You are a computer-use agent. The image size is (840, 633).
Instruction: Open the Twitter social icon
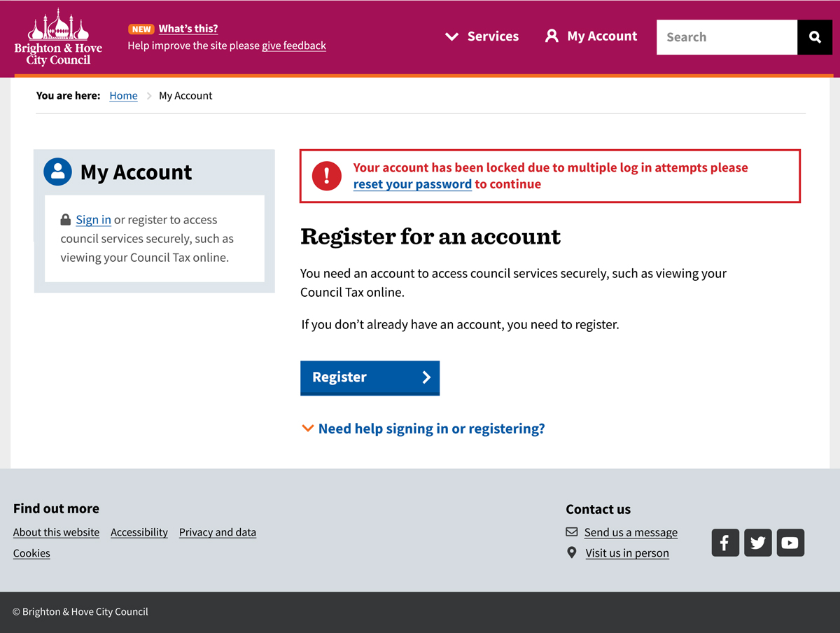758,543
